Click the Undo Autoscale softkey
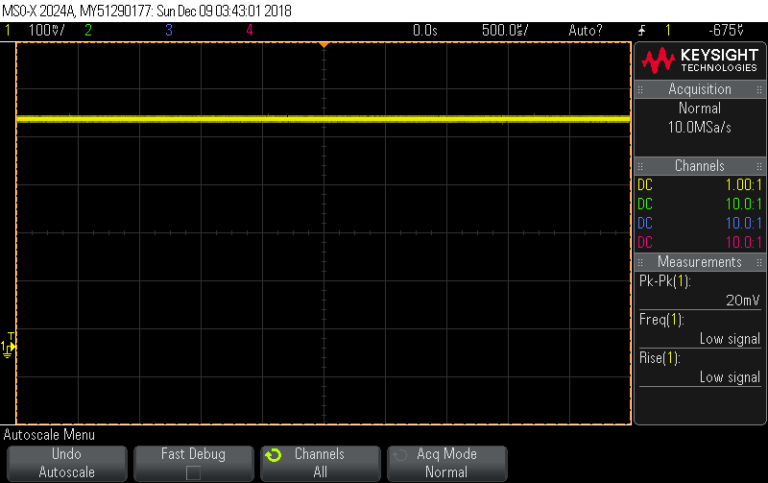 (67, 463)
